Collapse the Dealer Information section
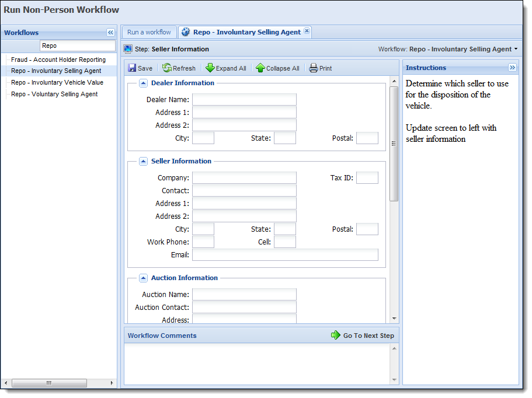 [x=143, y=83]
